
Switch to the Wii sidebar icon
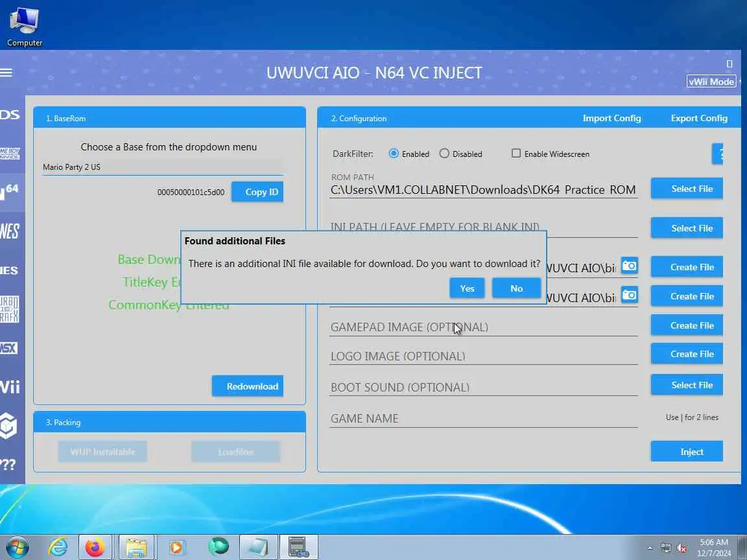point(10,387)
